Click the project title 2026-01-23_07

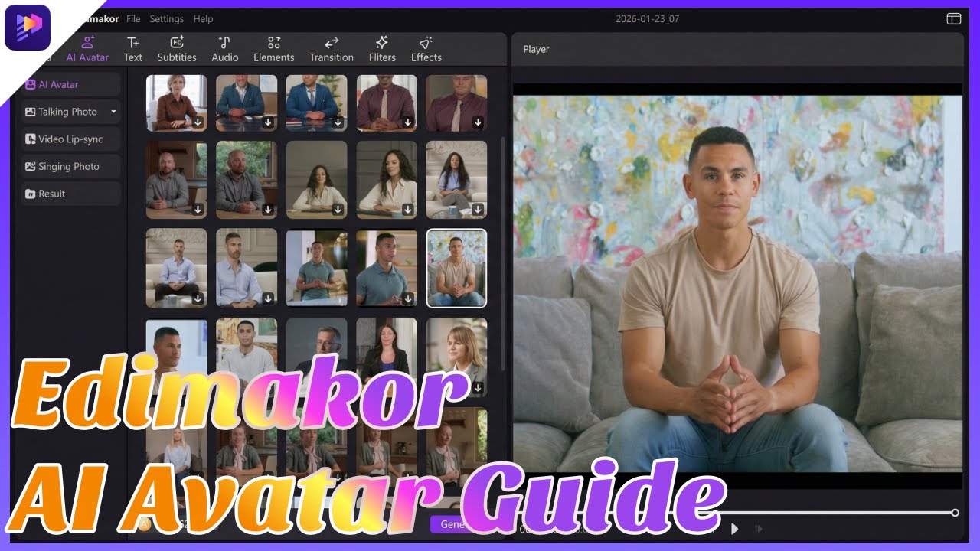[647, 19]
